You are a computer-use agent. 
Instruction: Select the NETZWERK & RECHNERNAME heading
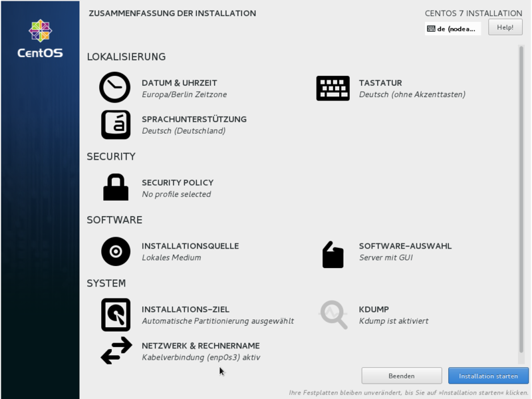click(201, 346)
